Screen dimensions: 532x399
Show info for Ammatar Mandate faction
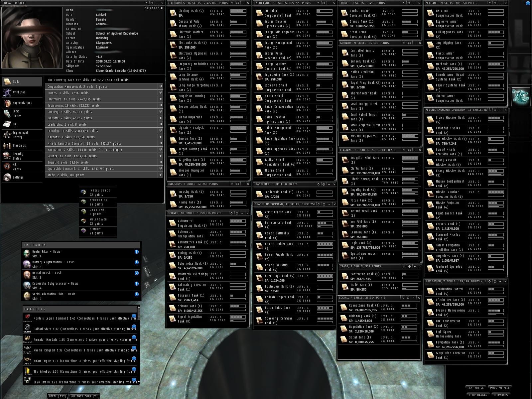(x=134, y=337)
